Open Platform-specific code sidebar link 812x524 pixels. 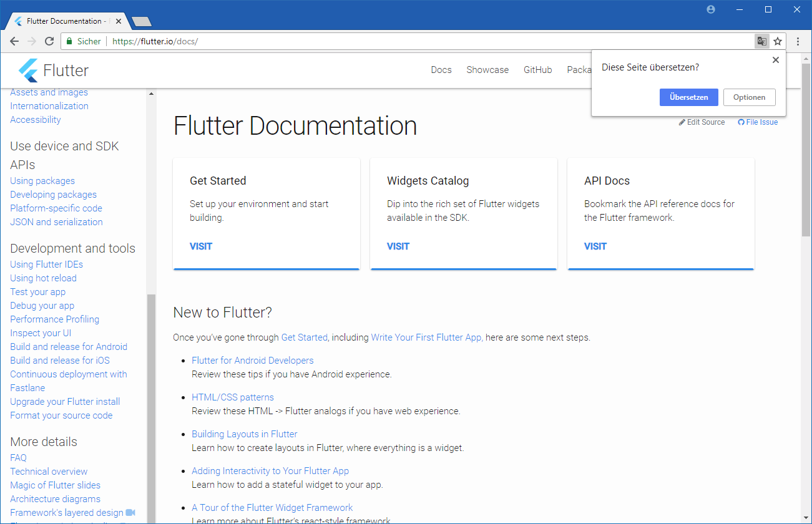point(56,208)
